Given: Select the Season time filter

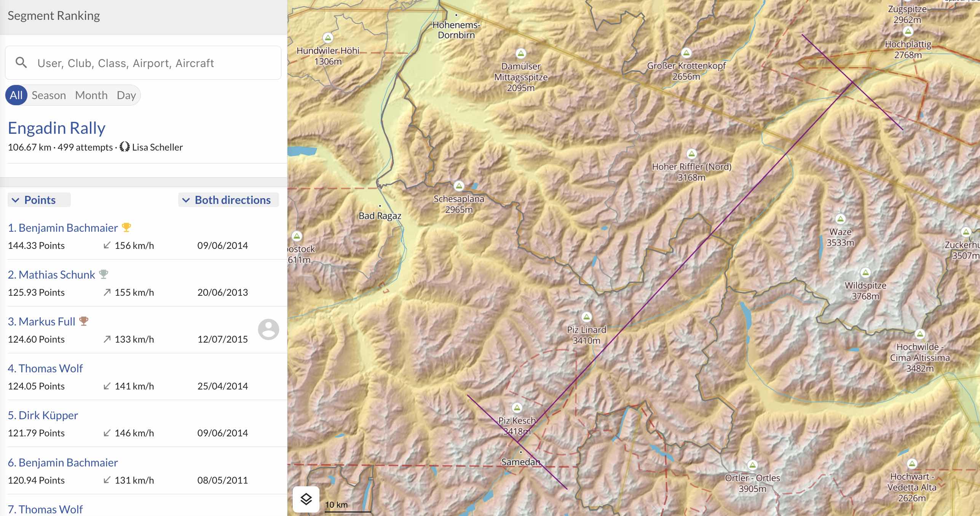Looking at the screenshot, I should pos(49,95).
